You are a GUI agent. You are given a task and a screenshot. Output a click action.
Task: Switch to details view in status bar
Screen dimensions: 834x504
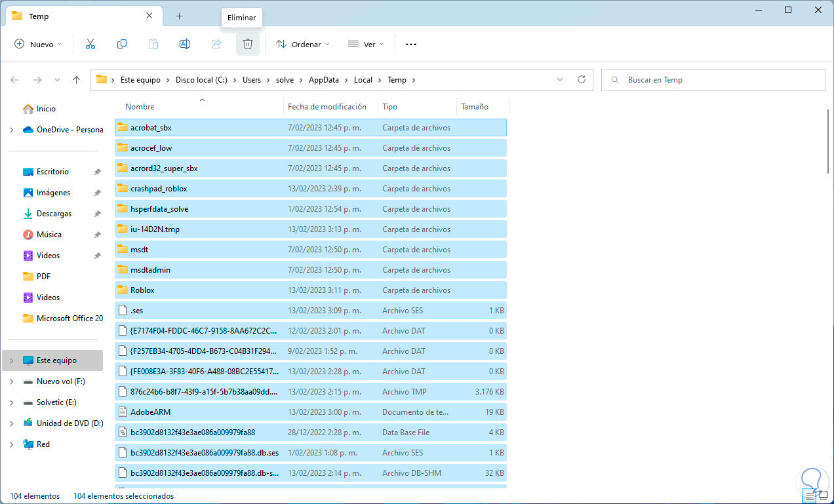point(808,496)
